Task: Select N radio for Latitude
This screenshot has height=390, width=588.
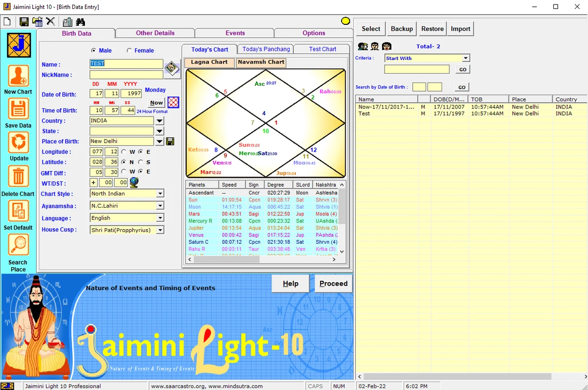Action: click(124, 162)
